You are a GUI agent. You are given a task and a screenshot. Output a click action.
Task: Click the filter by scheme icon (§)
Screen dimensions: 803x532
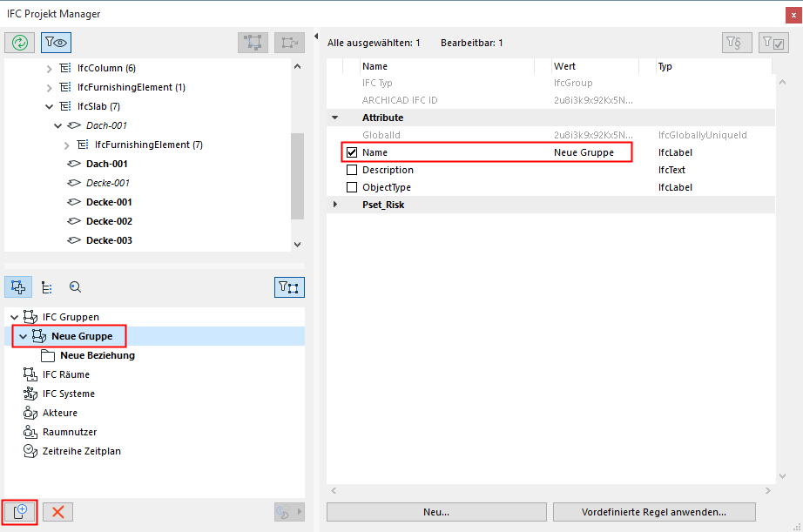pos(737,43)
